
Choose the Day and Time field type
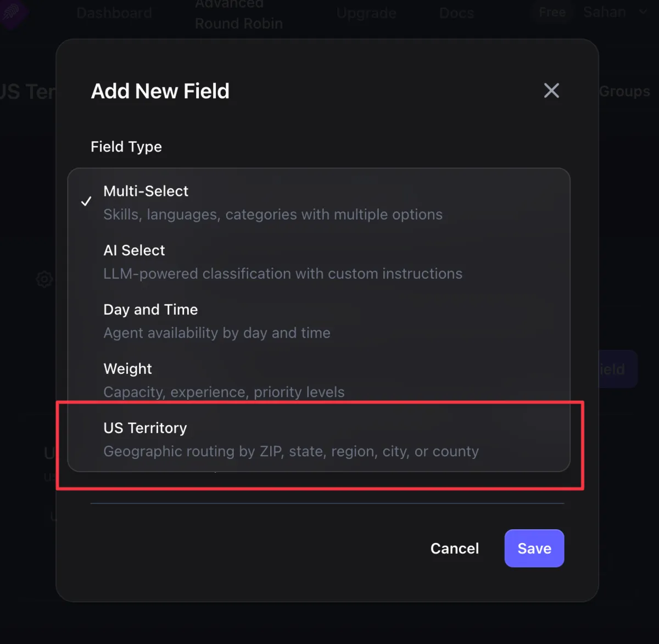(x=220, y=320)
